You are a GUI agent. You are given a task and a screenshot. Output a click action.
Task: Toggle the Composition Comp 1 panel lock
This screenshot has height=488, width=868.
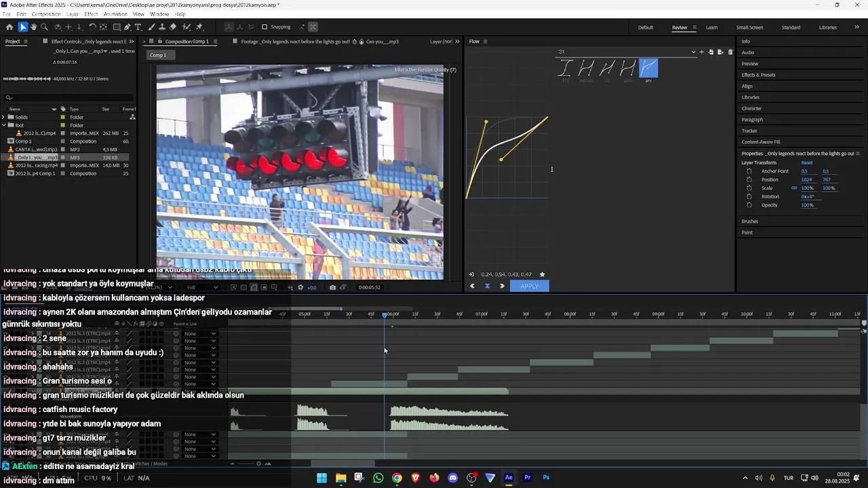(161, 41)
